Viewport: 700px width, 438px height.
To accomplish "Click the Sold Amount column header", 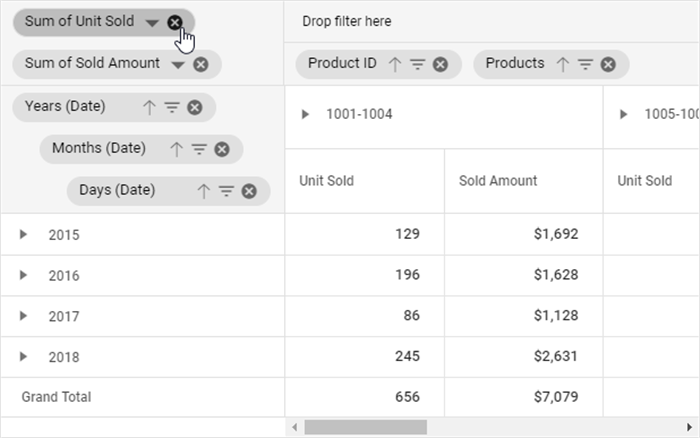I will click(x=498, y=181).
